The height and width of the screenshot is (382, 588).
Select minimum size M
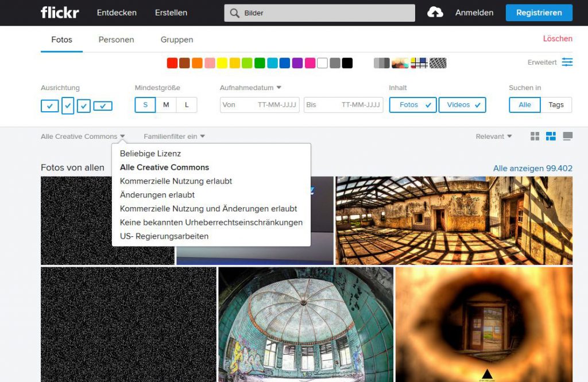(166, 105)
